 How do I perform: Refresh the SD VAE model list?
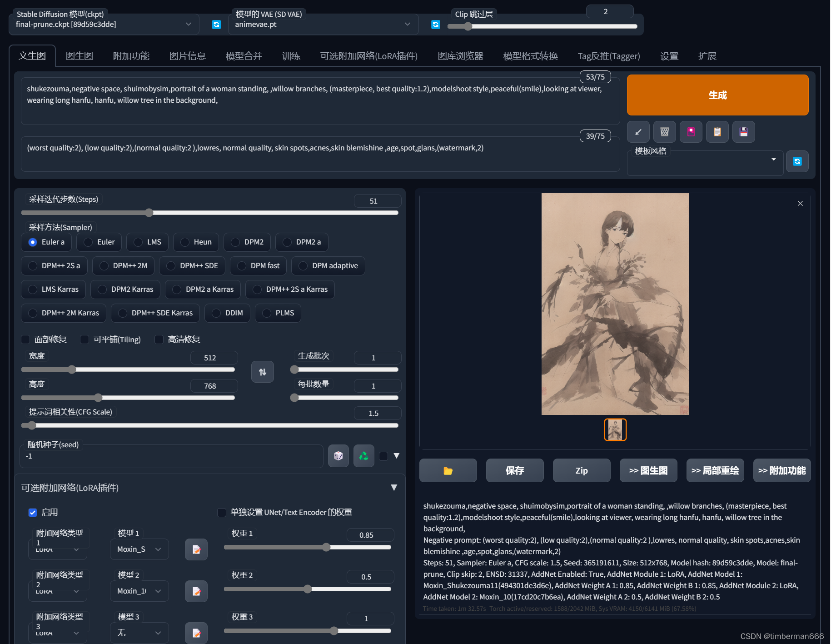point(435,25)
